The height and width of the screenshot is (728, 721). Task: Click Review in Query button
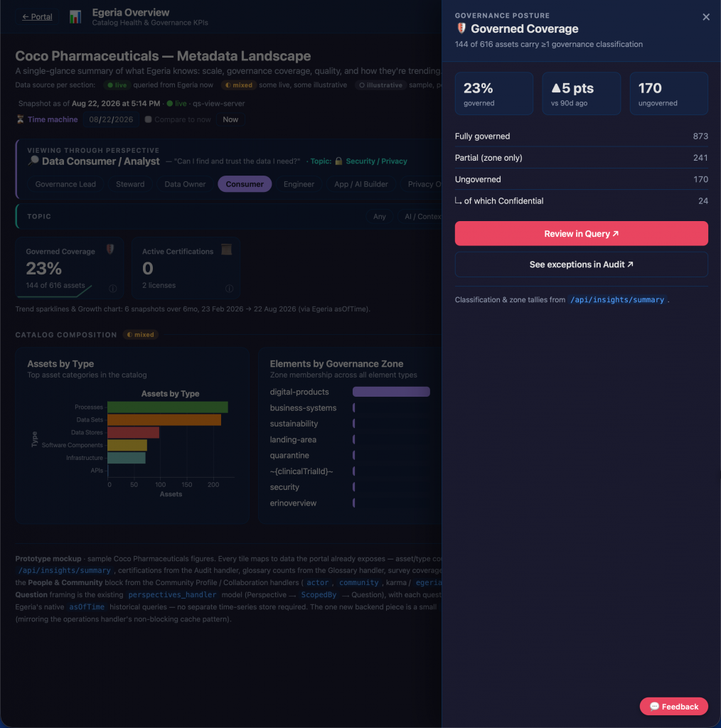(581, 233)
